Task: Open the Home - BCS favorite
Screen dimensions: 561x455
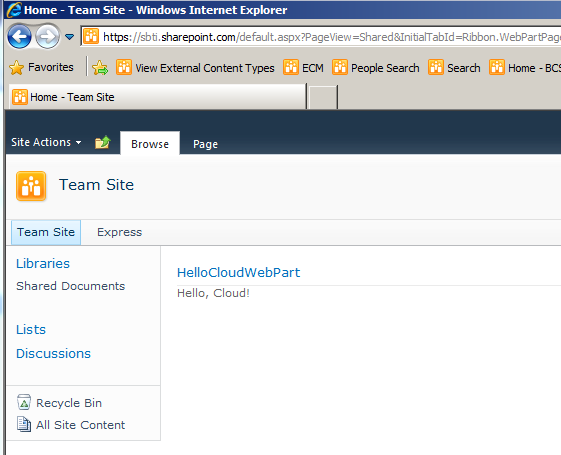Action: (x=525, y=68)
